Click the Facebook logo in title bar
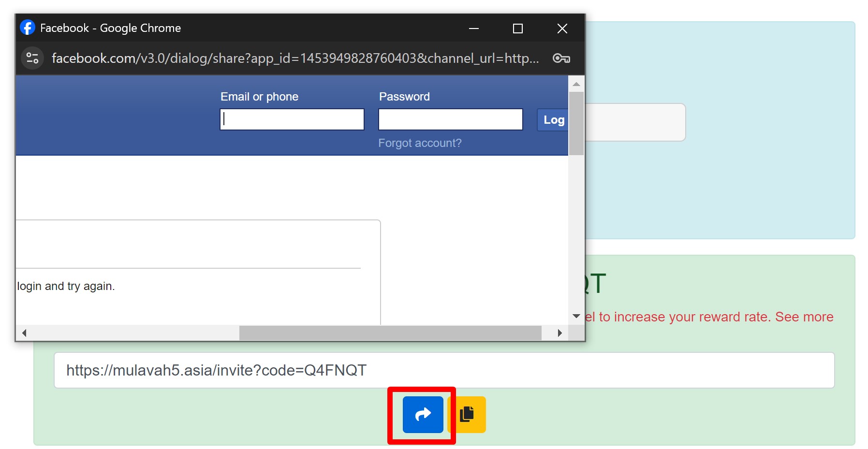 click(x=28, y=28)
